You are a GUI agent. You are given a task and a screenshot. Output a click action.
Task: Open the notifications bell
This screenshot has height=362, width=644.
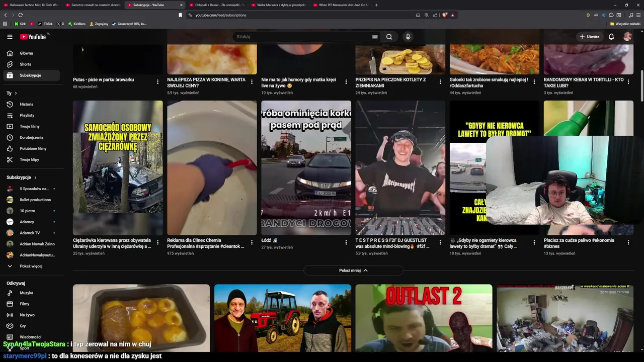click(611, 37)
